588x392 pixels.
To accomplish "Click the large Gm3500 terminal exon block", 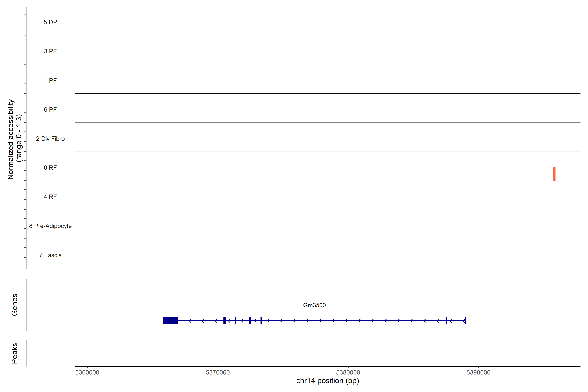I will tap(170, 320).
